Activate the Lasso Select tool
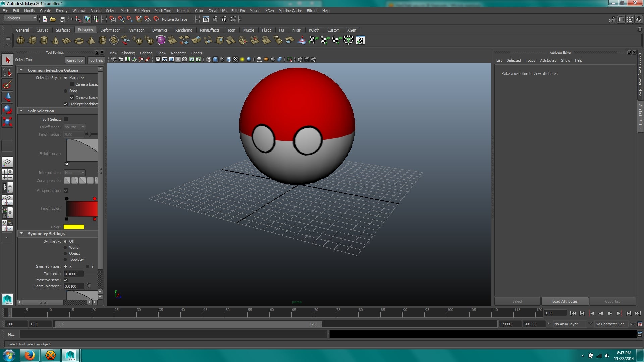Image resolution: width=644 pixels, height=362 pixels. click(x=7, y=72)
